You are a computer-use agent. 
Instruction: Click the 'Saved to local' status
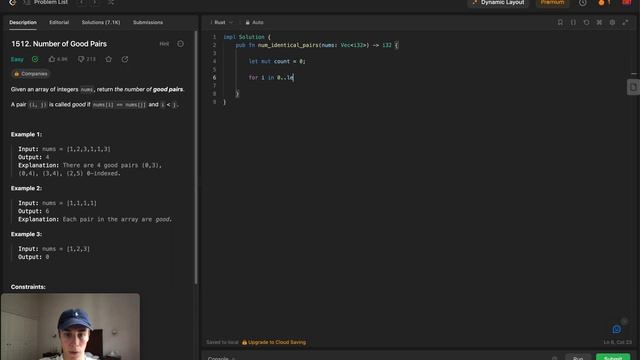tap(222, 342)
